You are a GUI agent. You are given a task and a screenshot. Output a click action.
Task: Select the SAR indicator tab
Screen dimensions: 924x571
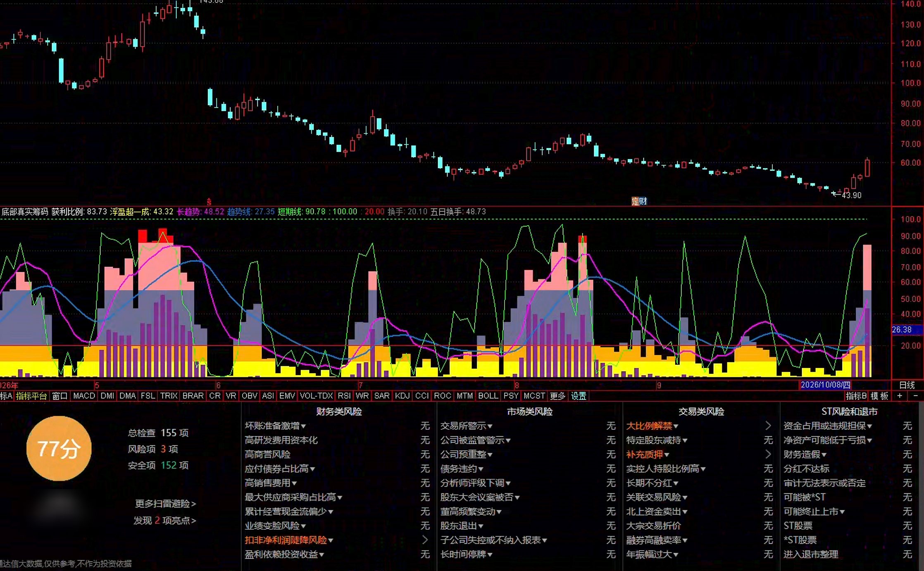(382, 396)
